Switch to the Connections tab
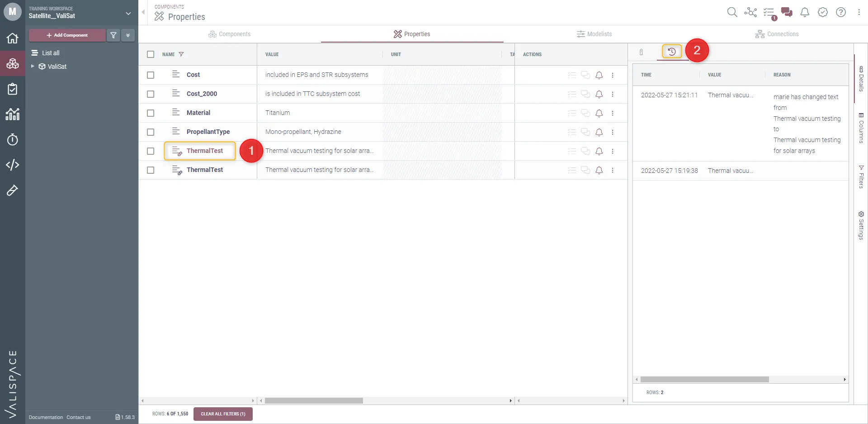The width and height of the screenshot is (868, 424). coord(777,34)
